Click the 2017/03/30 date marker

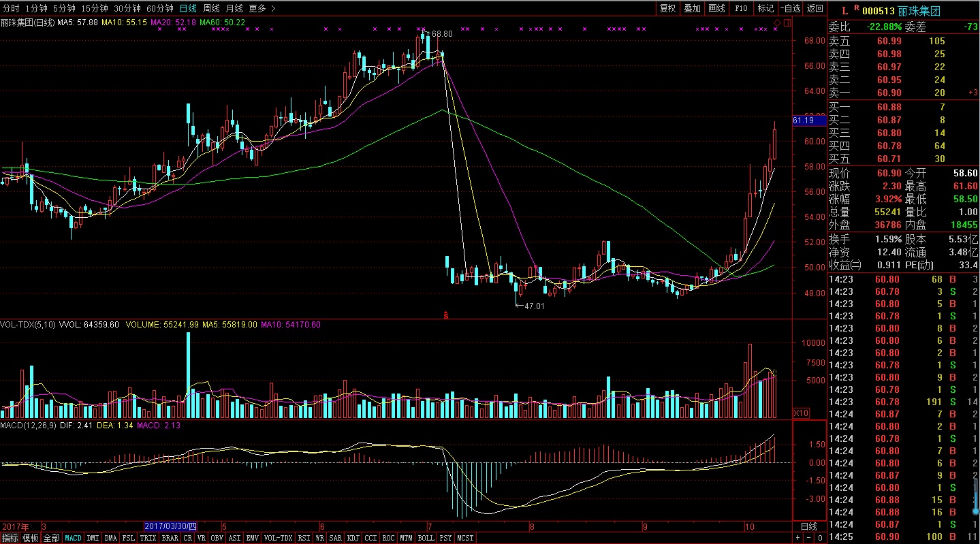coord(170,526)
